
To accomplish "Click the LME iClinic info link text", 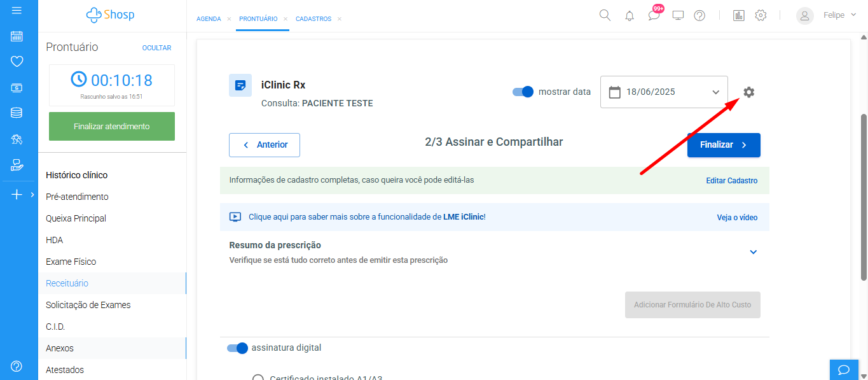I will pyautogui.click(x=367, y=217).
